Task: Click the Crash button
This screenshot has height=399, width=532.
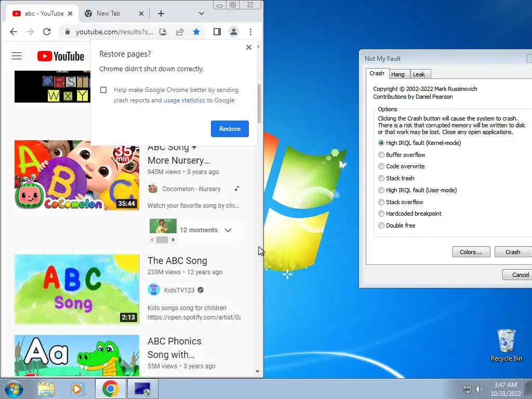Action: 513,252
